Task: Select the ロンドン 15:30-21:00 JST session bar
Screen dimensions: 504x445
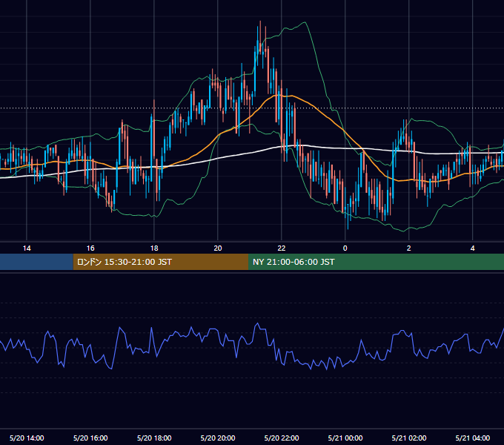Action: [161, 262]
